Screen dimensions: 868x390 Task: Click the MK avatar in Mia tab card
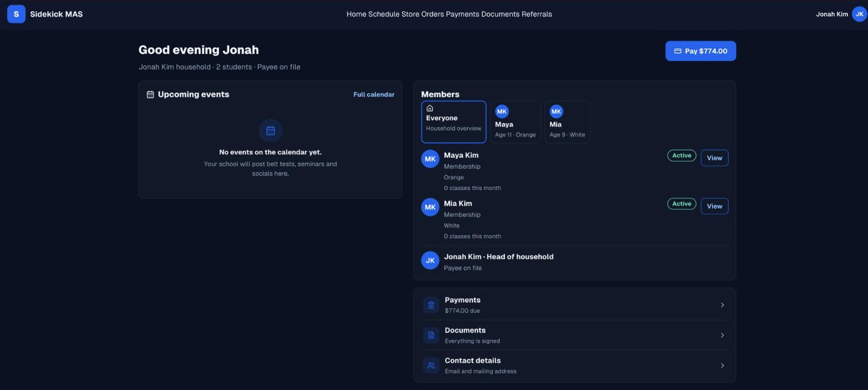coord(556,111)
